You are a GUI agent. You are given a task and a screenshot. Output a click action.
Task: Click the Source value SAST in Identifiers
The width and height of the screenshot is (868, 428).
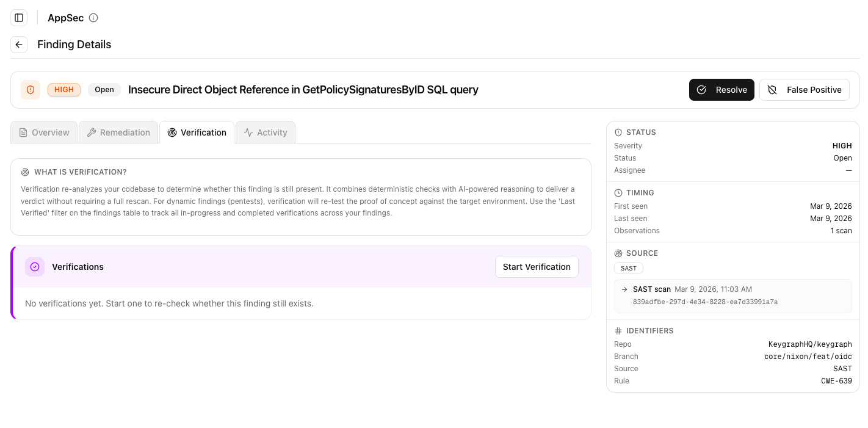(x=842, y=369)
